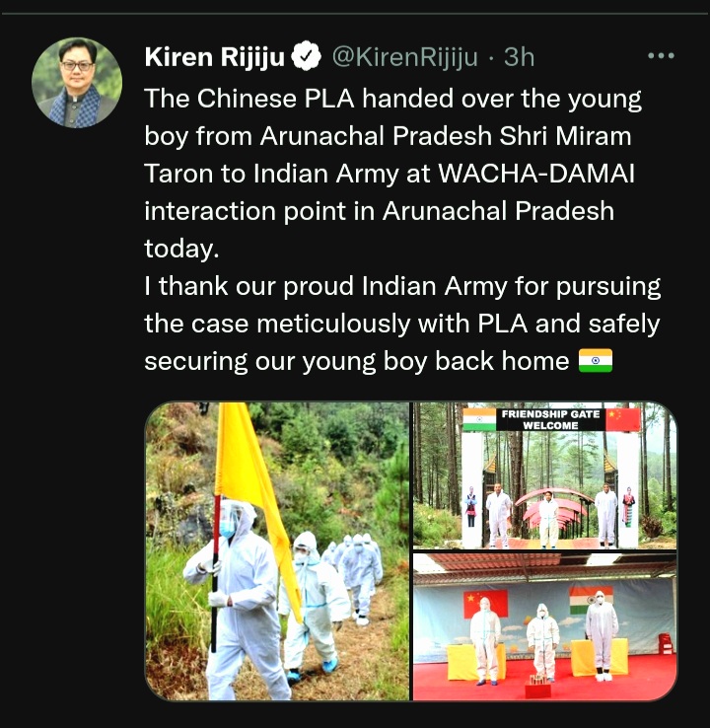Click the Chinese flag in the stage photo

point(485,604)
